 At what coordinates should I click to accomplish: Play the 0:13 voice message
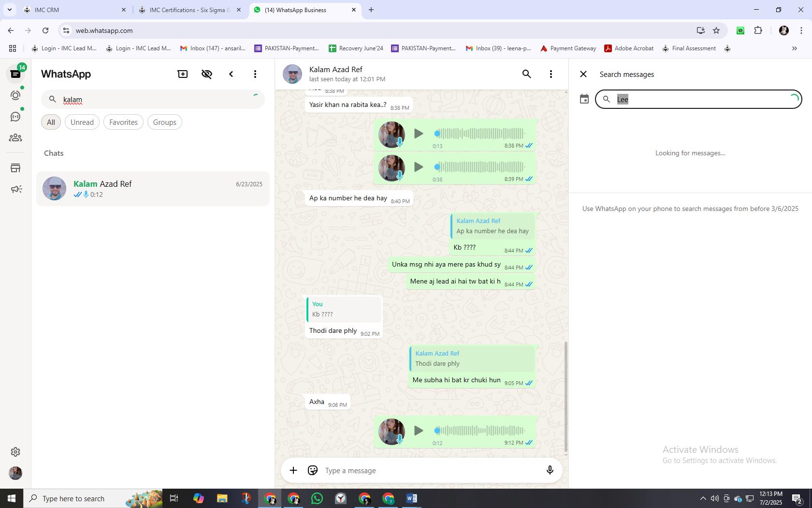[x=419, y=134]
